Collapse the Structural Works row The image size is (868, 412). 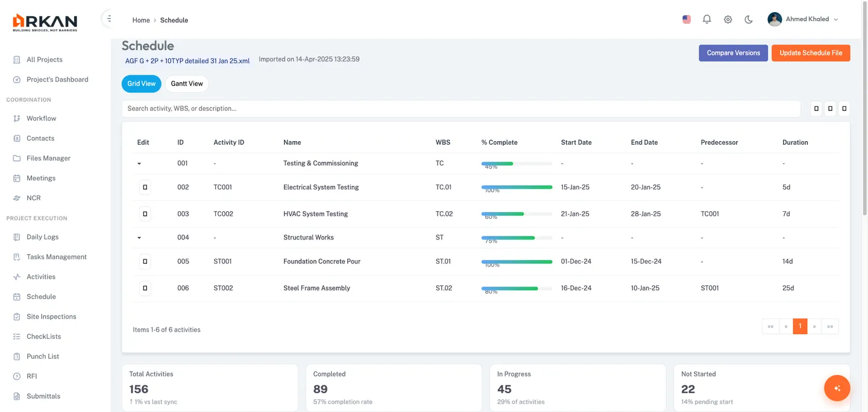click(139, 237)
